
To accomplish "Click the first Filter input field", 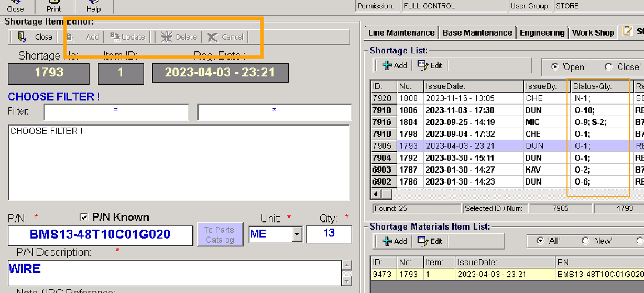I will (116, 112).
